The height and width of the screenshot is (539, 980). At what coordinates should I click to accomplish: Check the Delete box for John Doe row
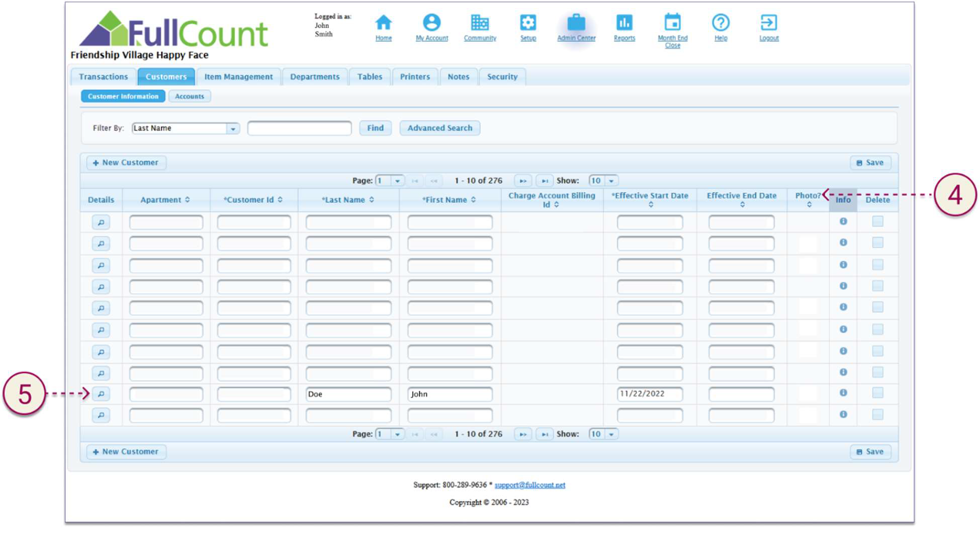[877, 393]
